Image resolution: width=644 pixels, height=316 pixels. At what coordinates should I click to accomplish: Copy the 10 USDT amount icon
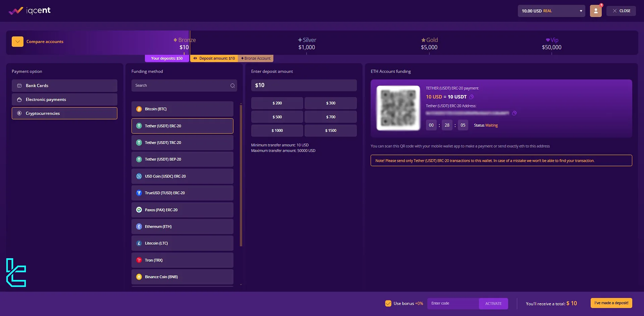pos(471,97)
